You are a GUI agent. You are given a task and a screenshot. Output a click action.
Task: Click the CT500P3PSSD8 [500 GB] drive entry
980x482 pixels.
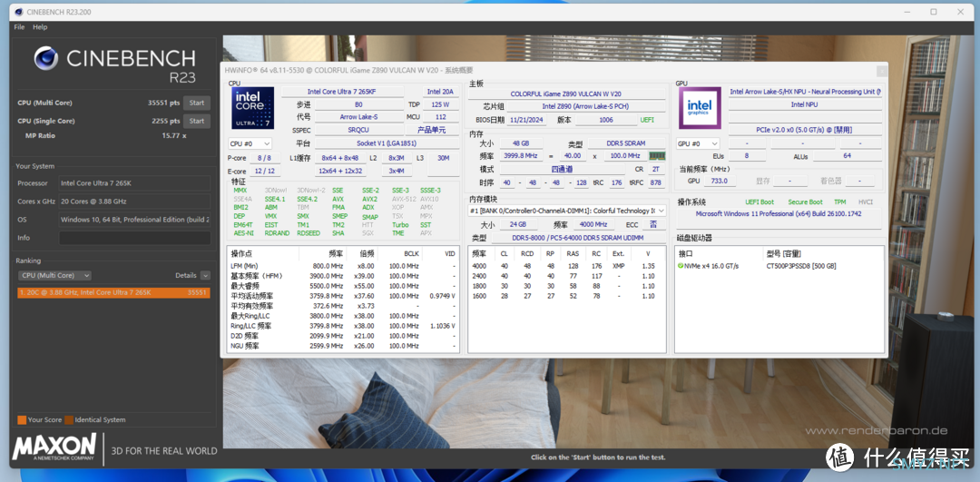click(x=800, y=266)
